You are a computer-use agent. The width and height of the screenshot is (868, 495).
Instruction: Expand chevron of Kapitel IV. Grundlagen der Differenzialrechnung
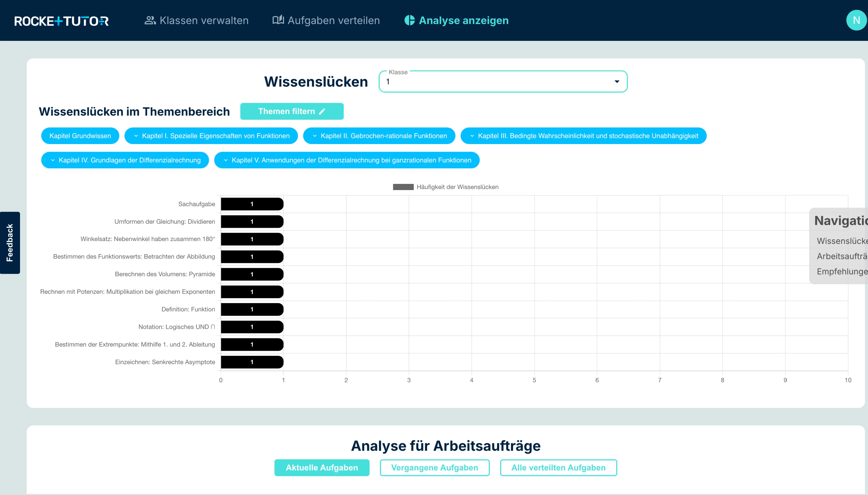(x=53, y=160)
